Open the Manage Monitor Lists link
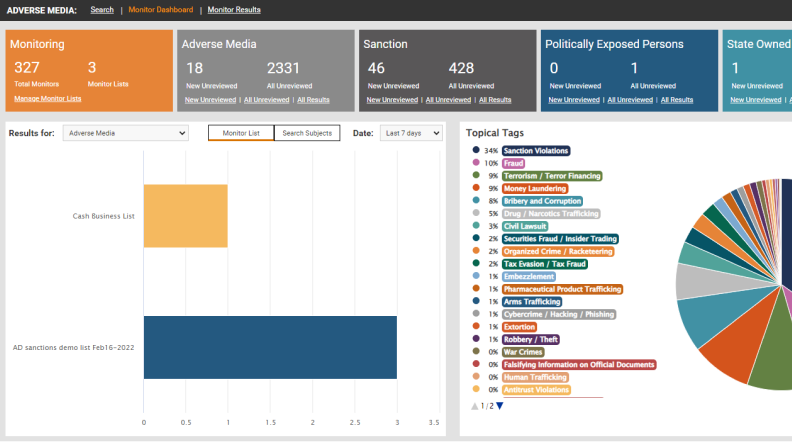Viewport: 792px width, 446px height. pos(48,99)
